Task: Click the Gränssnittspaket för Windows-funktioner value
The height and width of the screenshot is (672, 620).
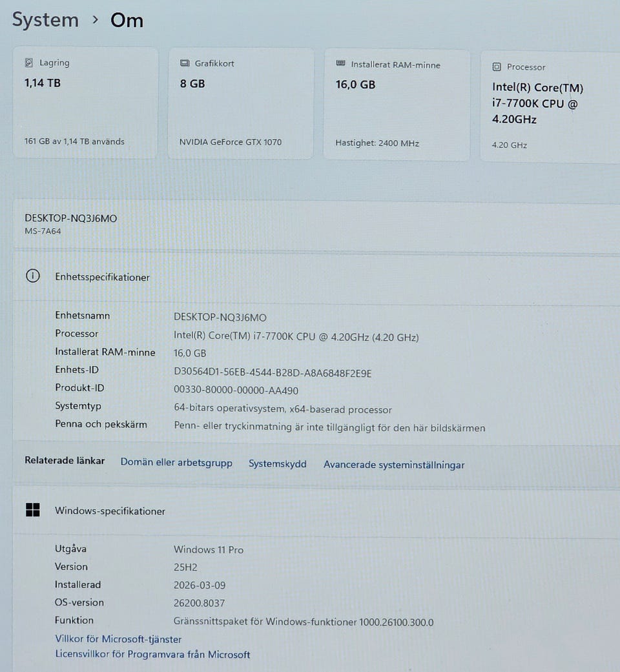Action: coord(303,622)
